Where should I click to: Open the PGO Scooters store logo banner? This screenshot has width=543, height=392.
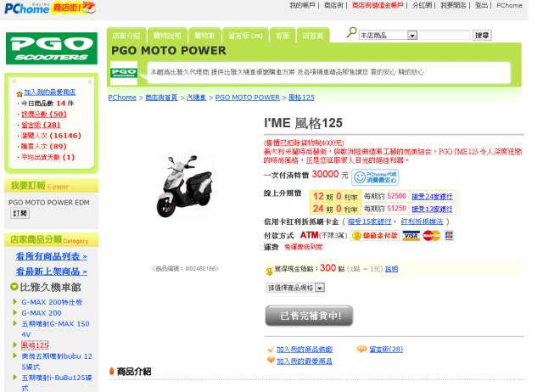click(52, 48)
